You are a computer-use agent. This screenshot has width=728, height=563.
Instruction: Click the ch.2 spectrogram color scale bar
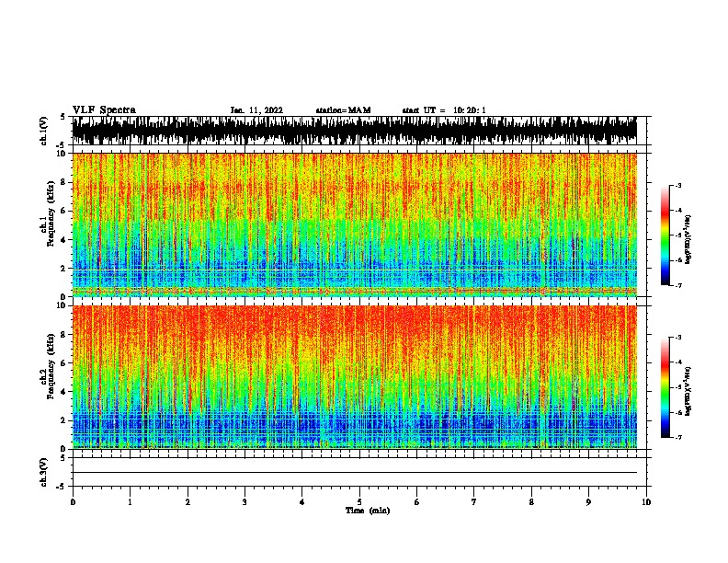click(x=665, y=387)
